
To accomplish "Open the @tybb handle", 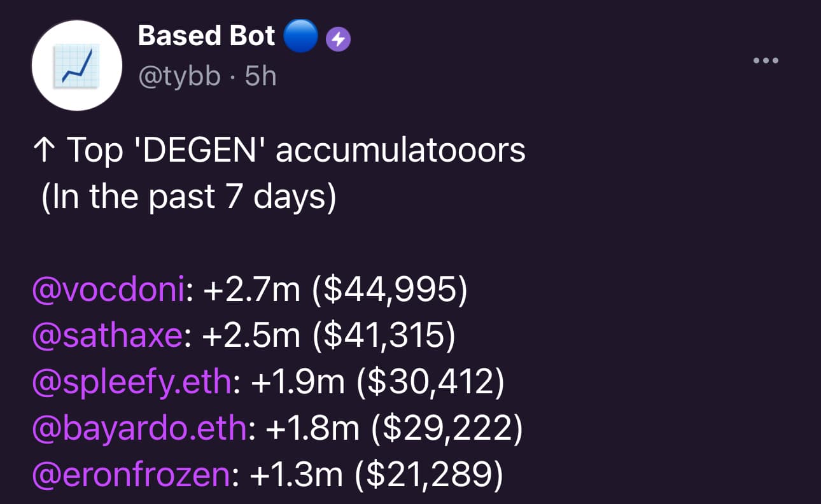I will (x=179, y=77).
